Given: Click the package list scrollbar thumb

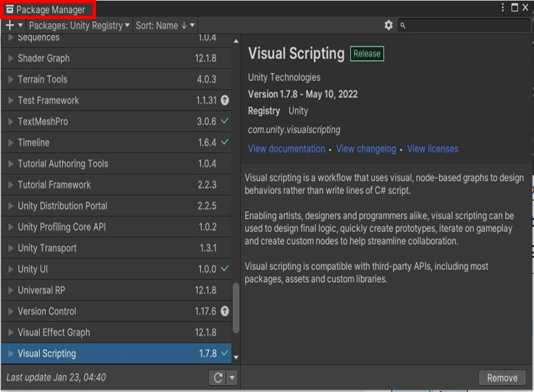Looking at the screenshot, I should 236,308.
